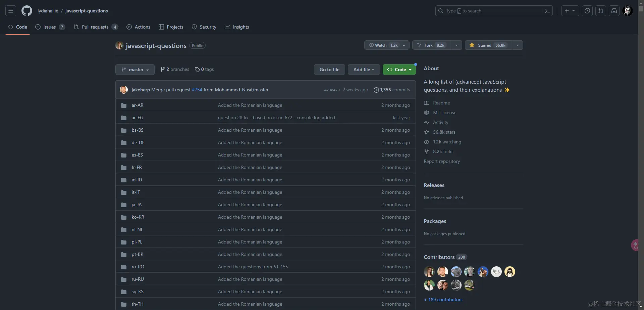Open the command palette icon
Screen dimensions: 644x310
tap(547, 11)
